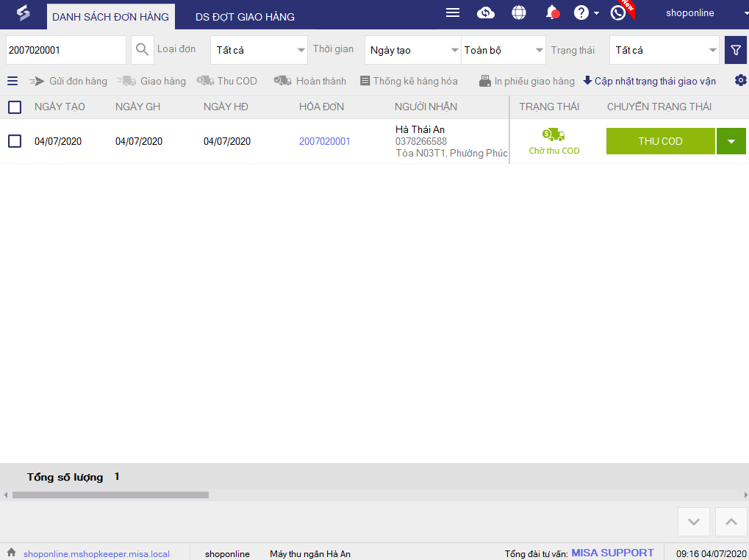Click the cloud sync icon
Viewport: 749px width, 560px height.
[x=486, y=13]
